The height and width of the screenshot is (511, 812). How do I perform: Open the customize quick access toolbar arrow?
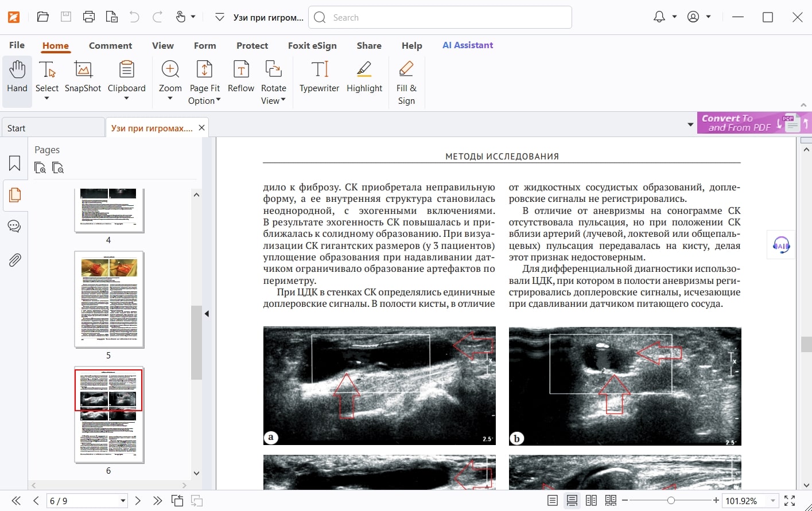[x=219, y=18]
